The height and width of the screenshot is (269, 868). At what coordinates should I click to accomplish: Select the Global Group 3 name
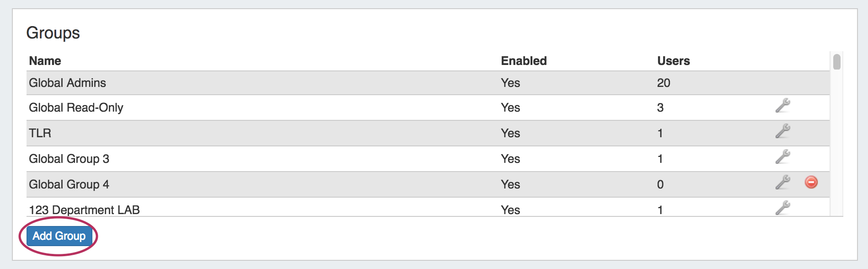click(69, 159)
